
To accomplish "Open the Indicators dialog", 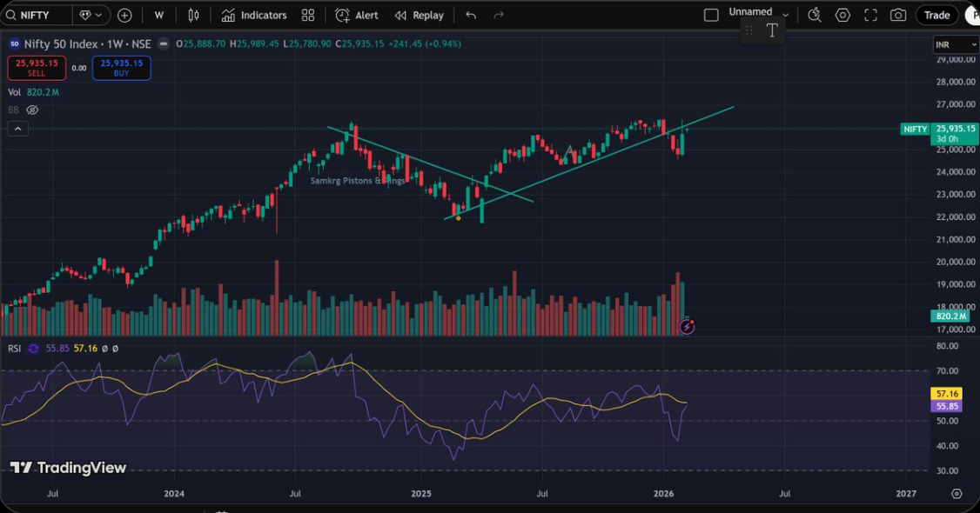I will pyautogui.click(x=254, y=15).
